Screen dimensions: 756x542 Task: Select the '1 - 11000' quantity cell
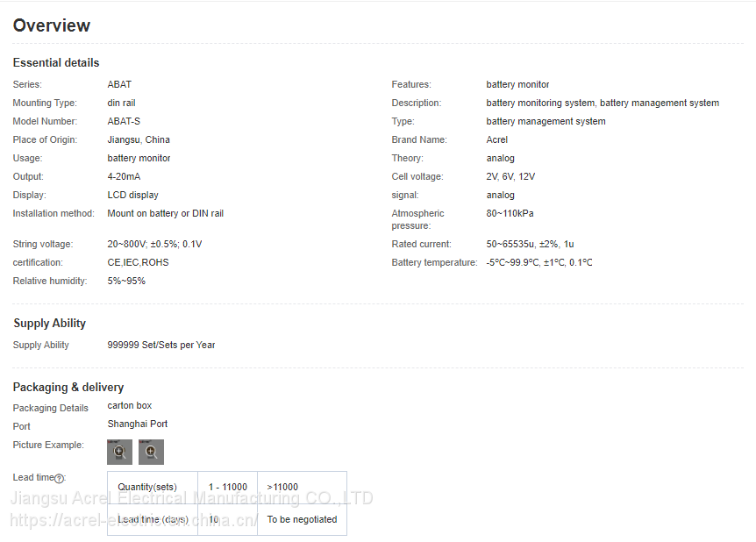click(x=227, y=488)
